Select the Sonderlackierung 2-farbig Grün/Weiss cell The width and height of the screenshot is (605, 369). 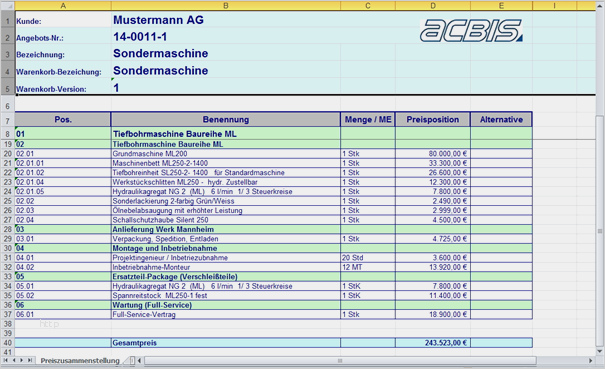pos(226,201)
